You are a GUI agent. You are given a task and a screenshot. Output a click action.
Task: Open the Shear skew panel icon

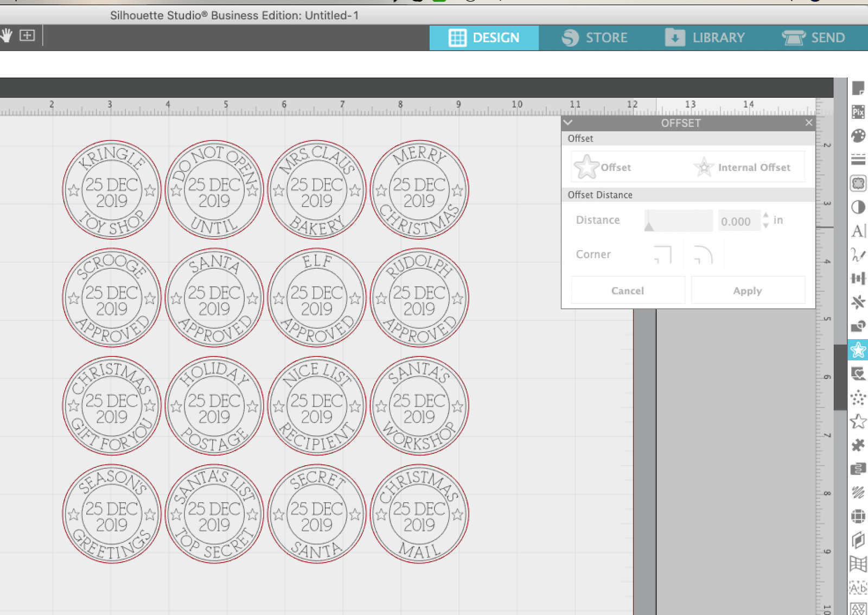coord(858,540)
